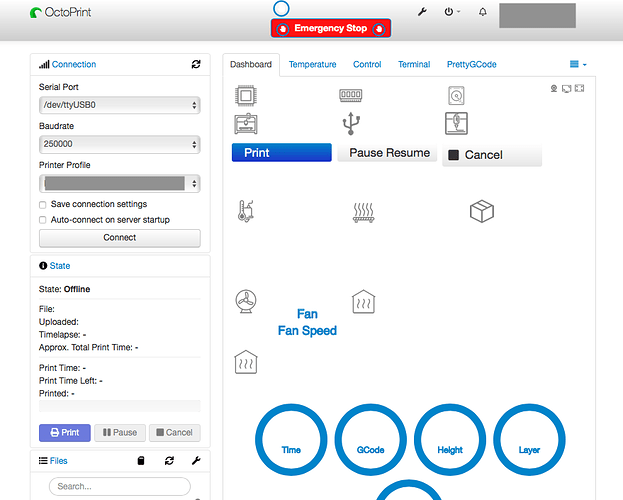Toggle the dashboard webcam icon

(554, 88)
